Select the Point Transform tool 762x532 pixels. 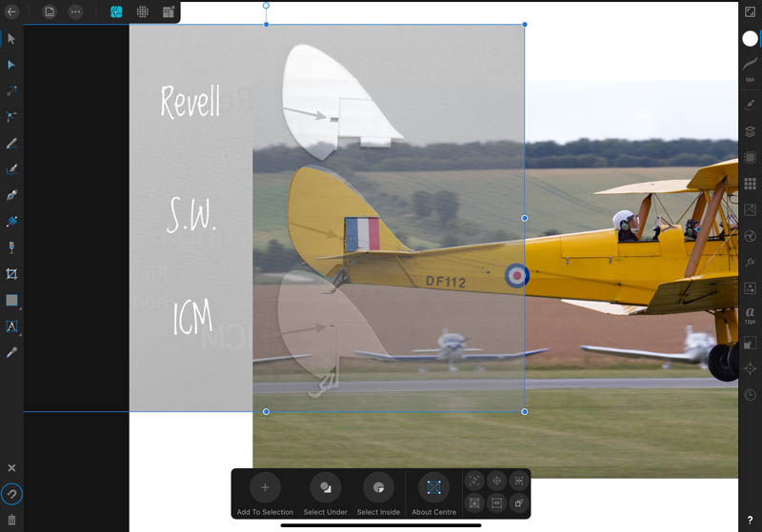pyautogui.click(x=11, y=90)
